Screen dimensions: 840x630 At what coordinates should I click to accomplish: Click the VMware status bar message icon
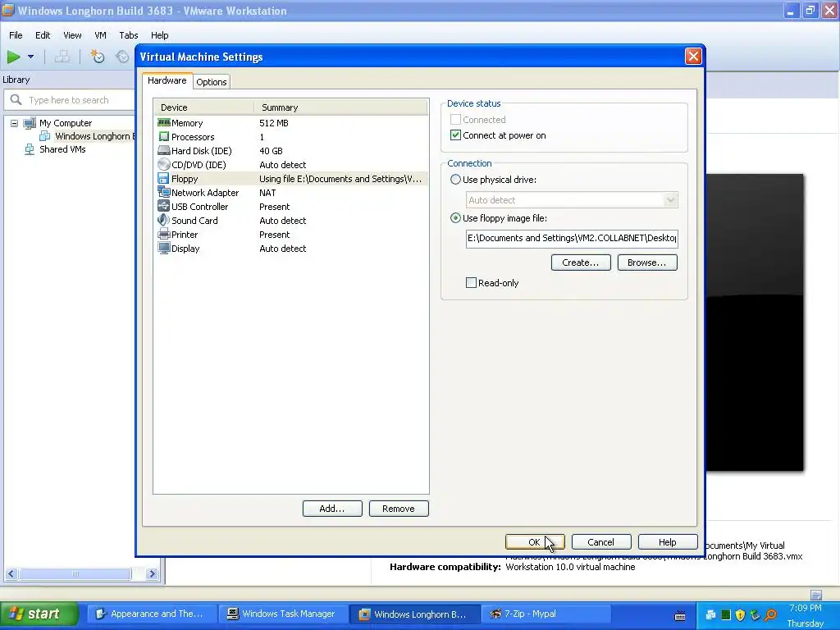(816, 595)
